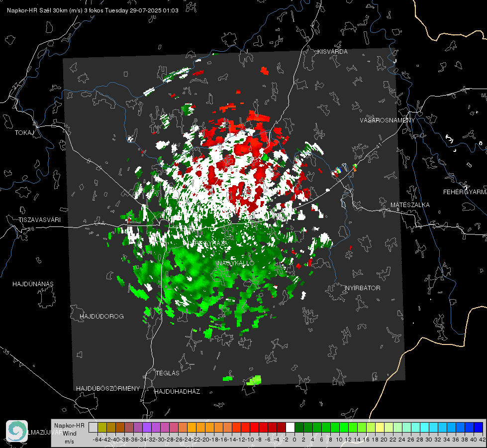
Task: Pick the grey swatch at the legend's left end
Action: coord(93,427)
